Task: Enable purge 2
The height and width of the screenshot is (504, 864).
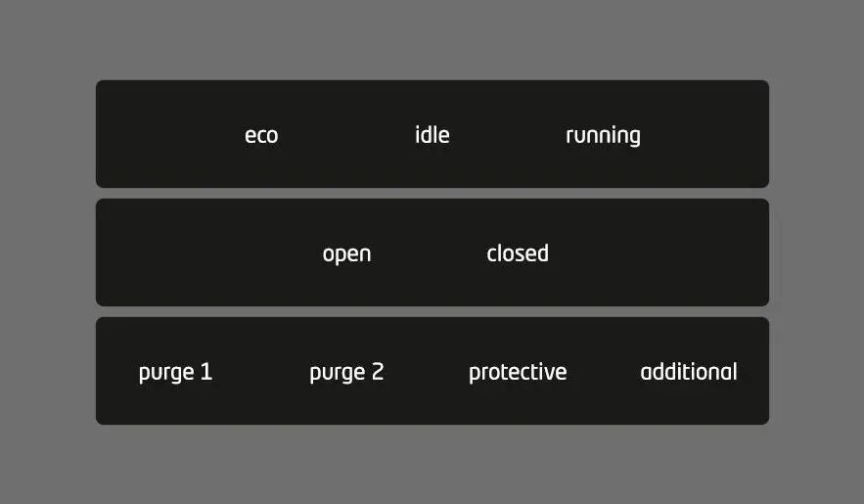Action: (346, 372)
